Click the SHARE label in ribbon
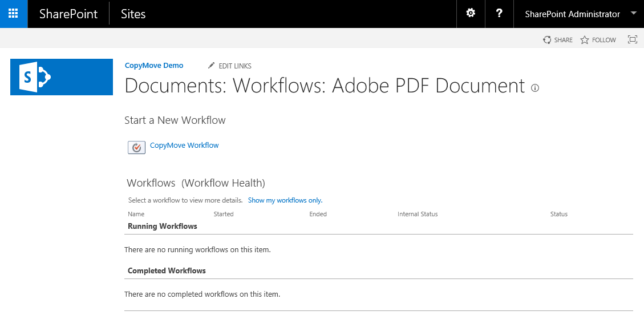 tap(563, 40)
